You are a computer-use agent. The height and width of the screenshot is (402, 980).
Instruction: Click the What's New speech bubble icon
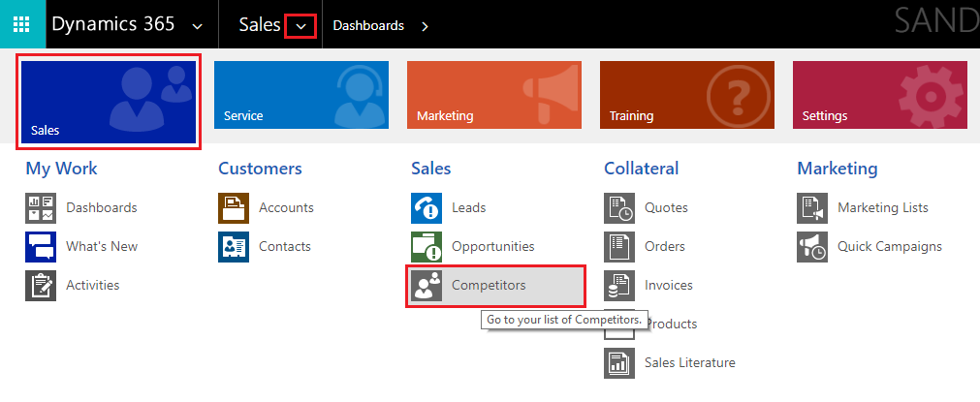(x=41, y=247)
